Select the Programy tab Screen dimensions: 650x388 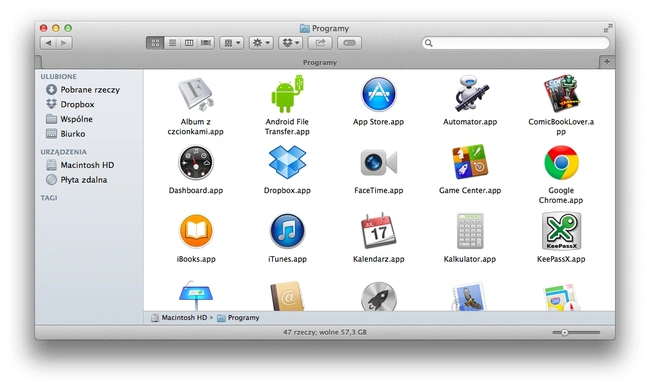(320, 62)
